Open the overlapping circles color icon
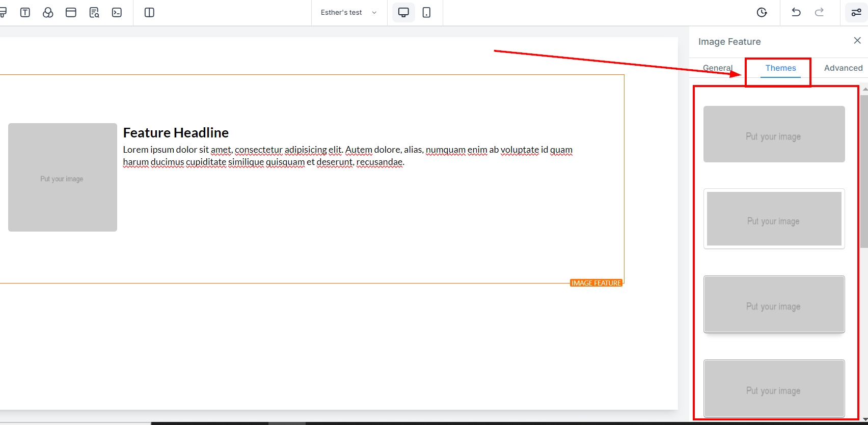The height and width of the screenshot is (425, 868). pos(48,13)
